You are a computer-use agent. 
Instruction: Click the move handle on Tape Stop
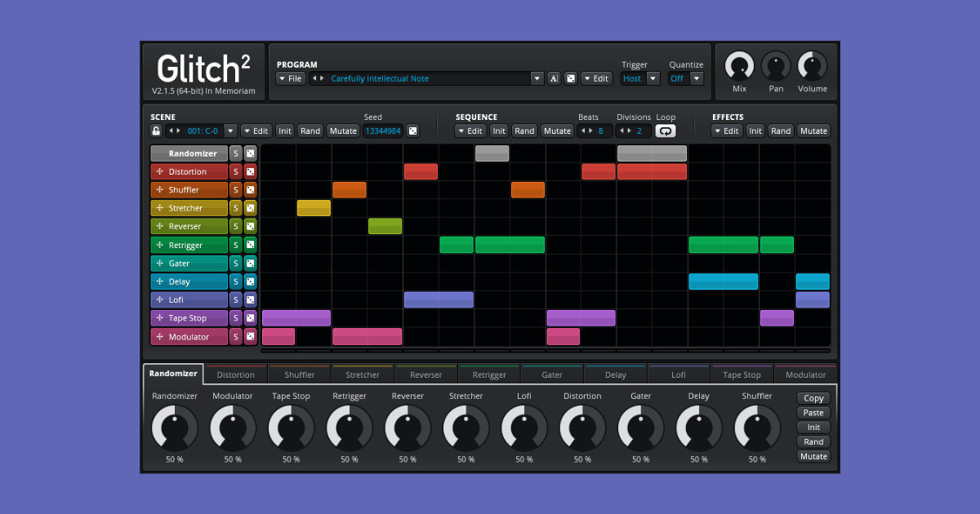tap(160, 318)
